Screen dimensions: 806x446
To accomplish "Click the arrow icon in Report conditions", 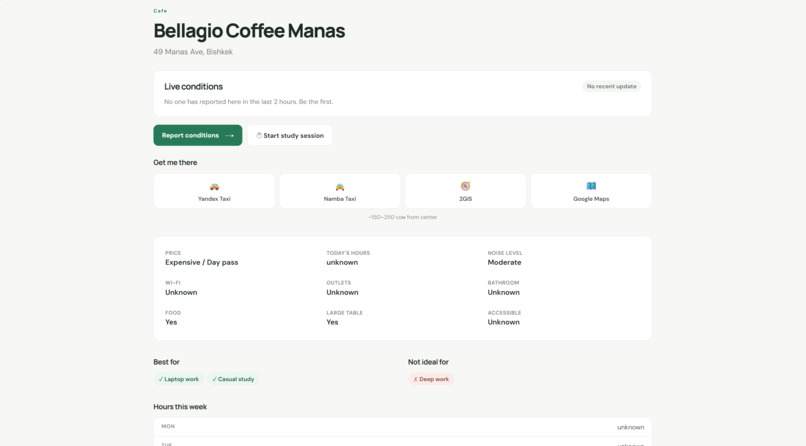I will pos(229,136).
